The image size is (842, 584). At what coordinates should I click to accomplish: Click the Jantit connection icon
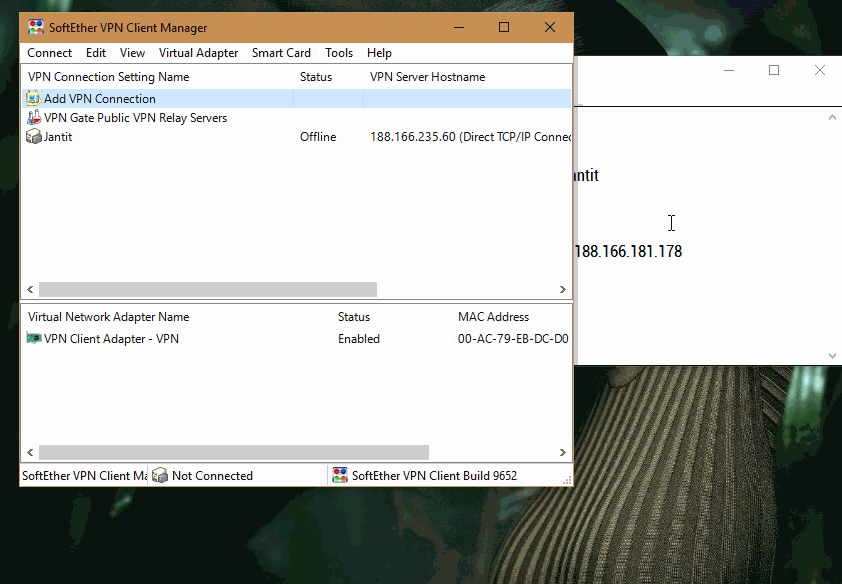tap(33, 136)
